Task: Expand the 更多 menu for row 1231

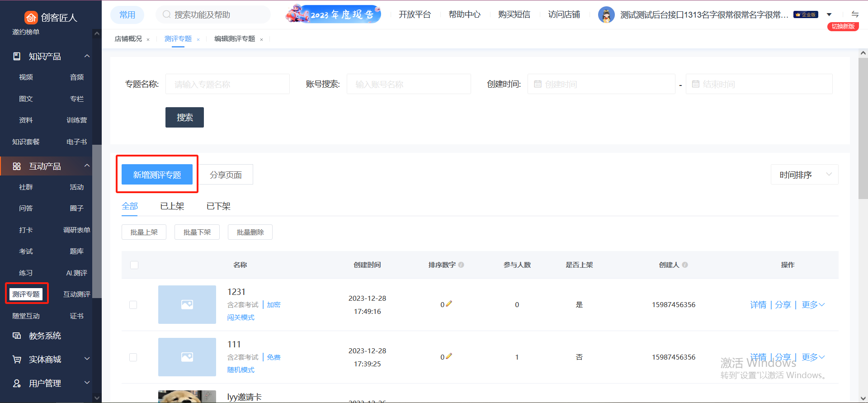Action: 813,305
